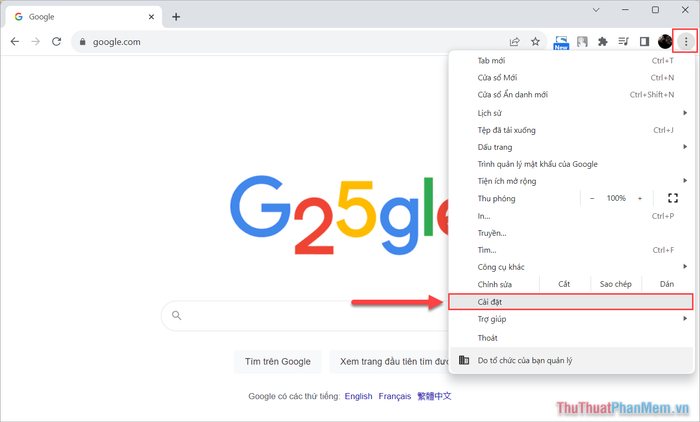Select Tìm... menu item
This screenshot has height=422, width=700.
[571, 250]
